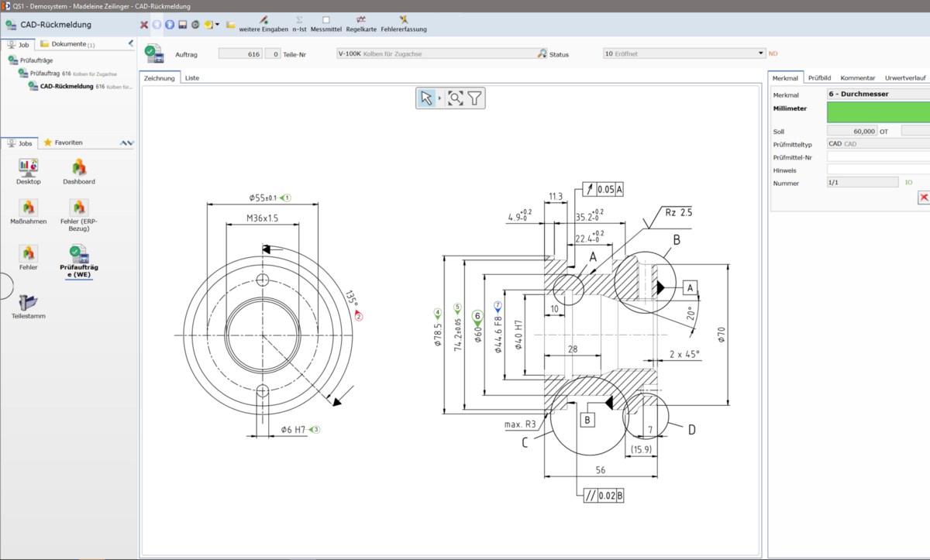Select the pointer tool in drawing toolbar
The height and width of the screenshot is (560, 930).
click(x=426, y=98)
